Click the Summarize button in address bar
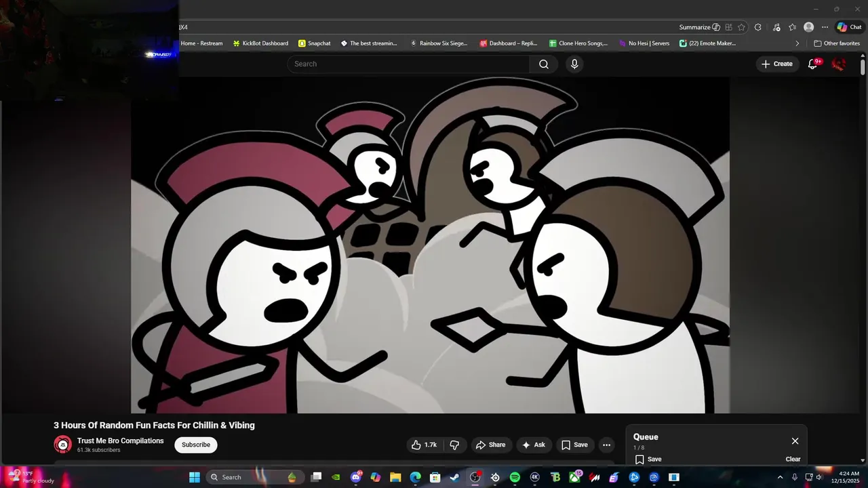868x488 pixels. point(700,27)
